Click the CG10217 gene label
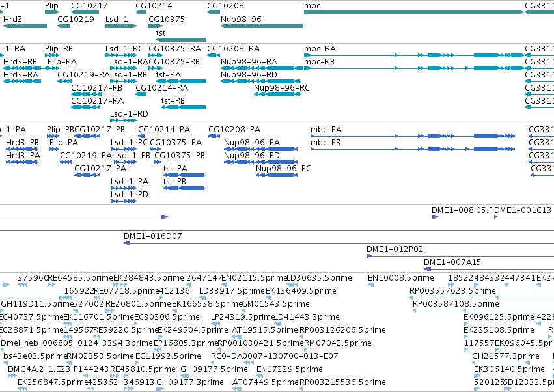This screenshot has height=392, width=554. (89, 6)
